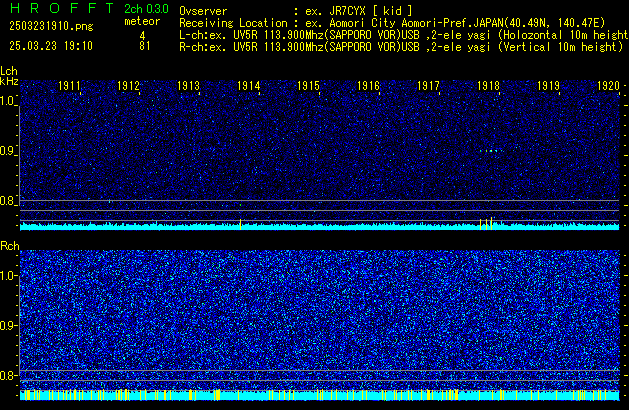Click the "meteor" counter label
The width and height of the screenshot is (629, 410).
(x=142, y=21)
